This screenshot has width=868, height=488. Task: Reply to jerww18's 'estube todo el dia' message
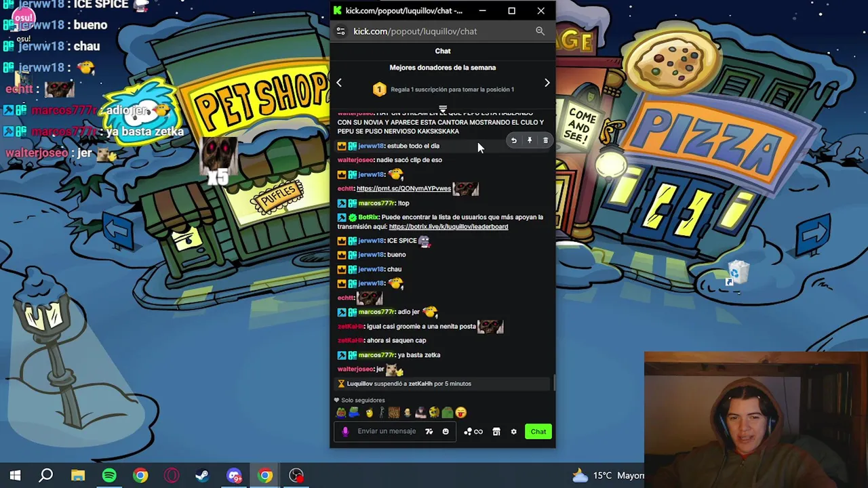click(x=513, y=140)
